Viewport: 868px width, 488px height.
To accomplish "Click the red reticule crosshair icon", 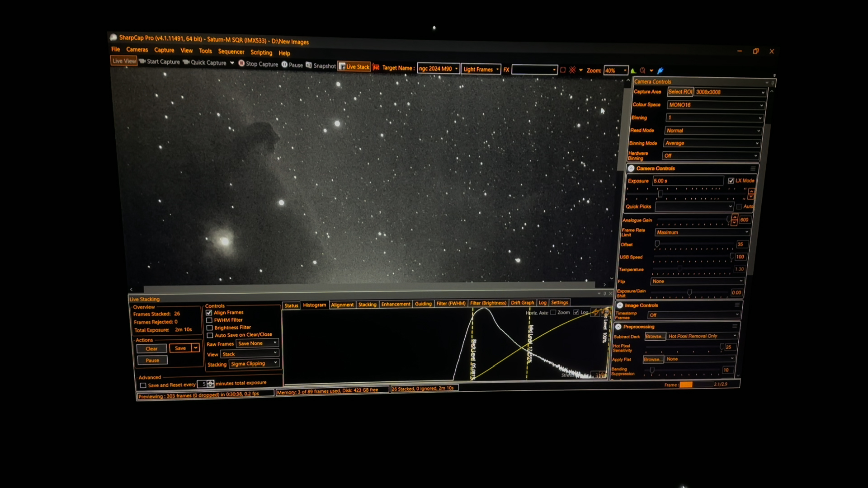I will 572,70.
